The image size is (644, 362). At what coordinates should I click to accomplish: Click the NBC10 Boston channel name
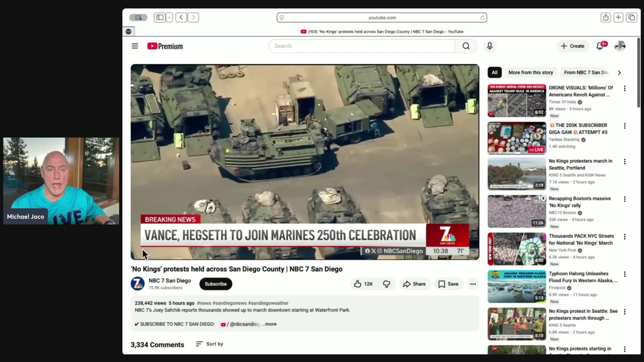(x=563, y=213)
